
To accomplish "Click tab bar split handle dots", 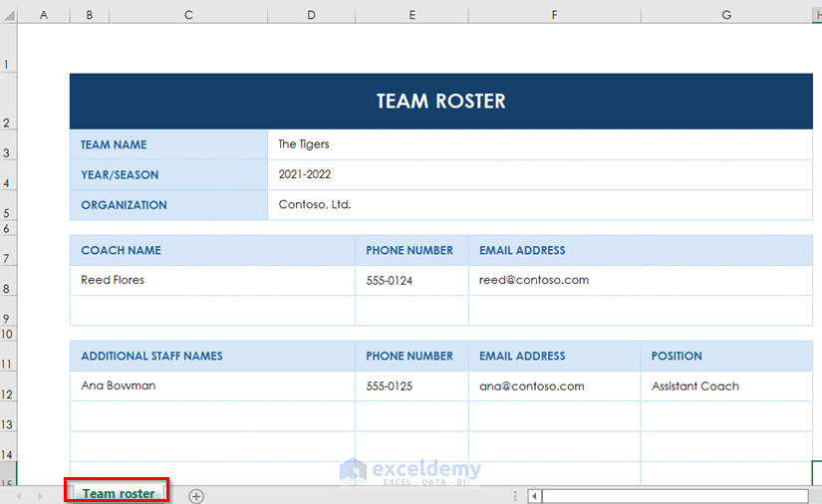I will click(515, 496).
